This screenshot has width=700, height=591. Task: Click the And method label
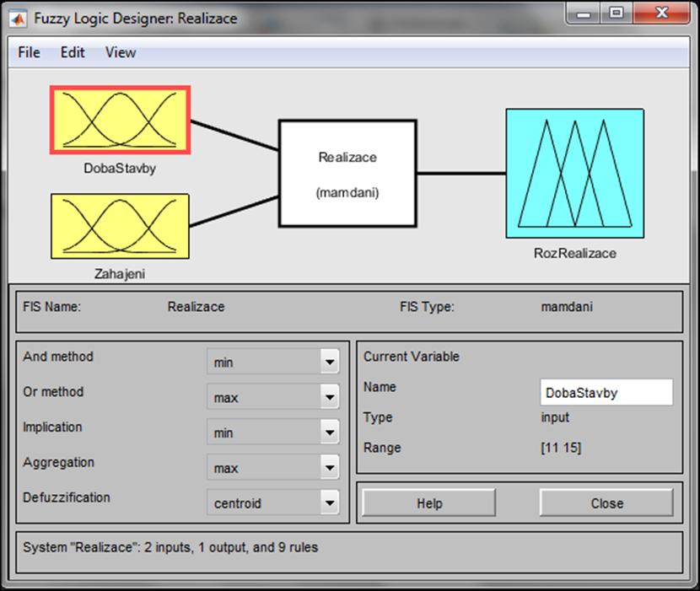58,357
